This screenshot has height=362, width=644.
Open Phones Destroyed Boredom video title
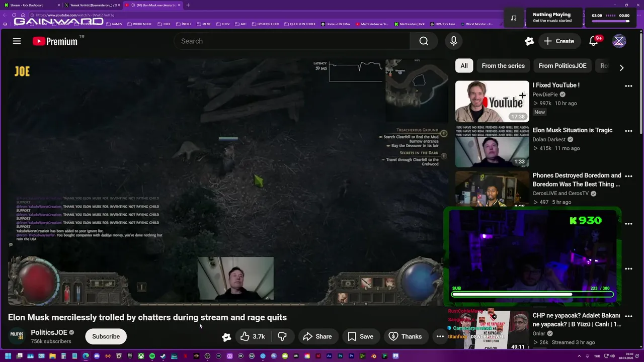577,180
